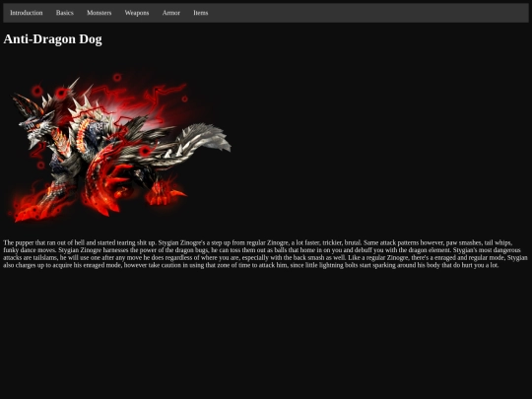Screen dimensions: 532x399
Task: Click the glowing red hind paw
Action: tap(165, 195)
